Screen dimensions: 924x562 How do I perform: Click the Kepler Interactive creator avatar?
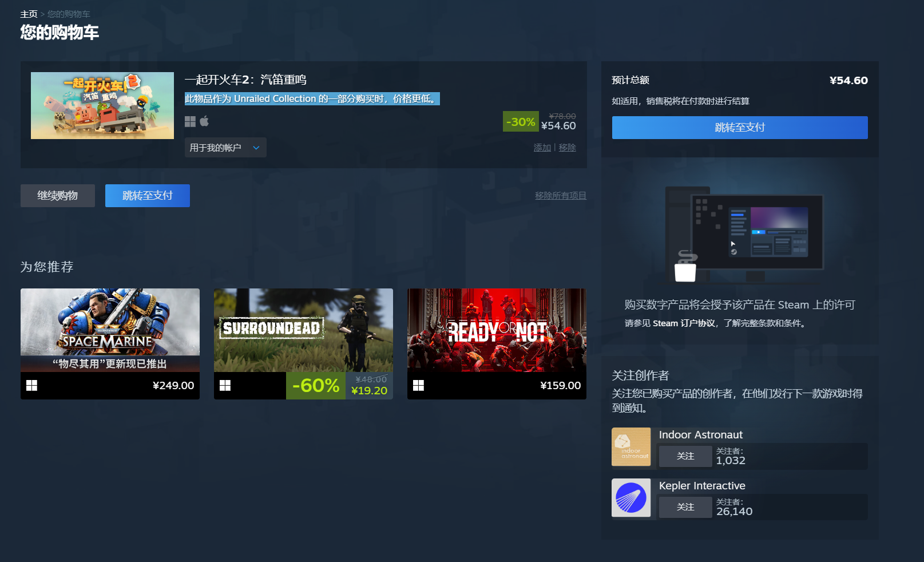tap(631, 498)
